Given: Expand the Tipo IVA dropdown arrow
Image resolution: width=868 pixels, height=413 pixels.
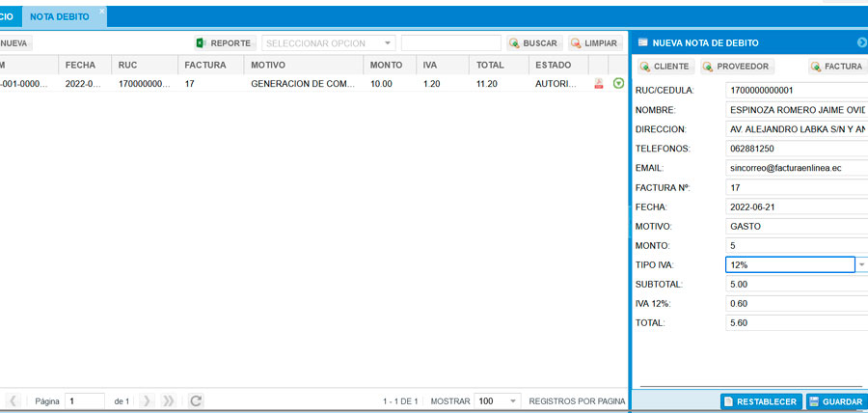Looking at the screenshot, I should pyautogui.click(x=861, y=264).
